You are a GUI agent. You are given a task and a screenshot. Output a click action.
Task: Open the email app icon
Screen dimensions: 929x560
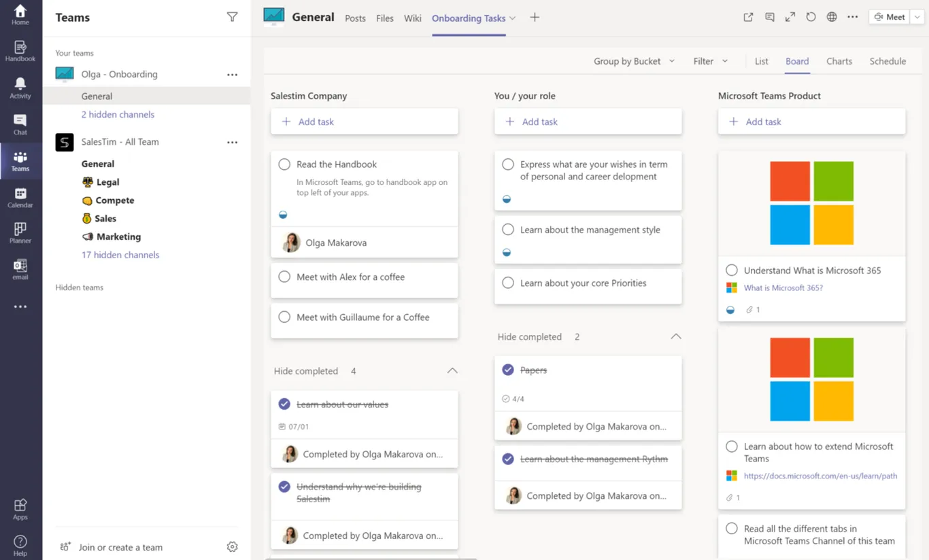click(20, 269)
